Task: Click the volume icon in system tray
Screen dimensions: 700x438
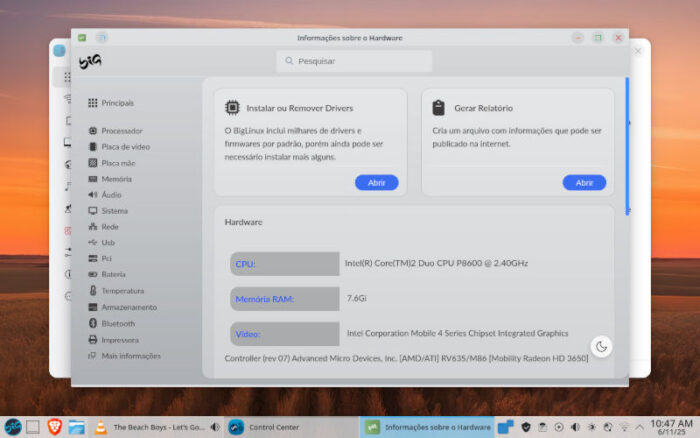Action: 575,427
